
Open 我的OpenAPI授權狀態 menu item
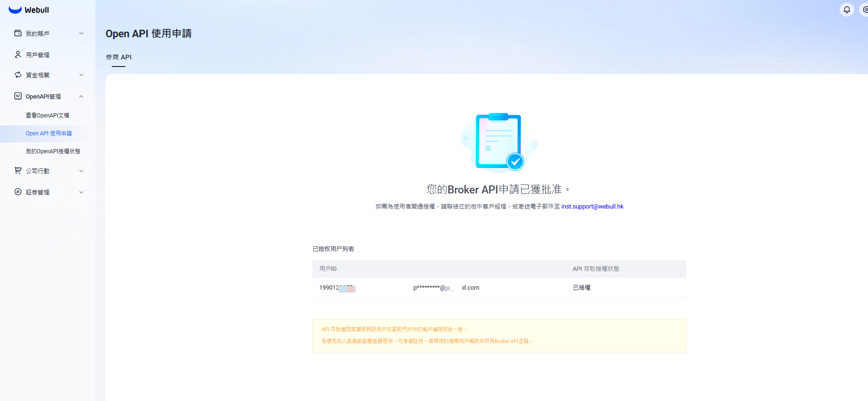pyautogui.click(x=53, y=151)
